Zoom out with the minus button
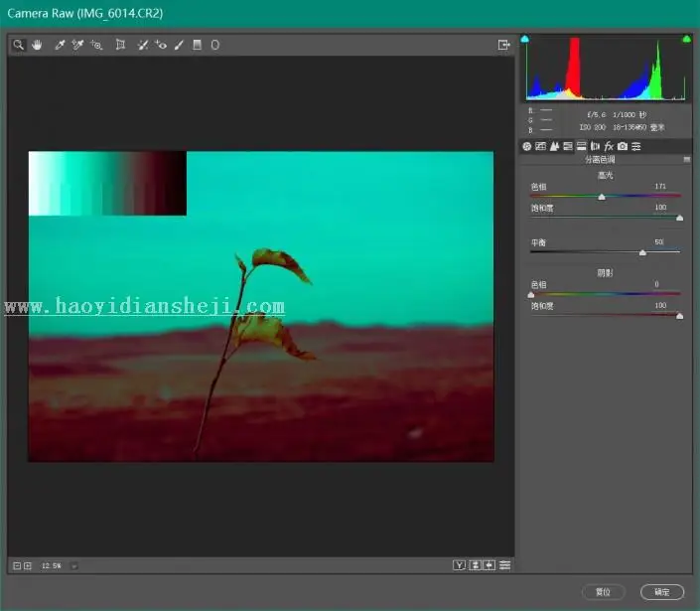 pyautogui.click(x=17, y=566)
